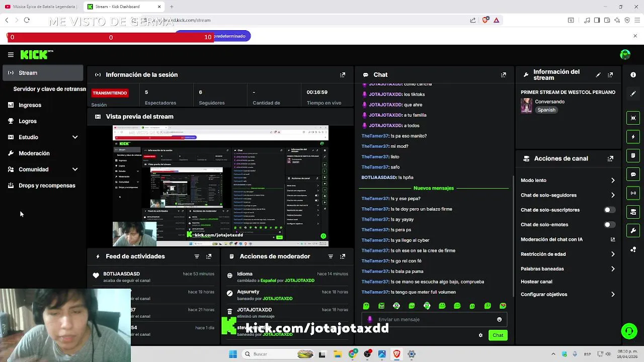Click the chat panel scrollbar
The height and width of the screenshot is (362, 644).
(x=513, y=236)
